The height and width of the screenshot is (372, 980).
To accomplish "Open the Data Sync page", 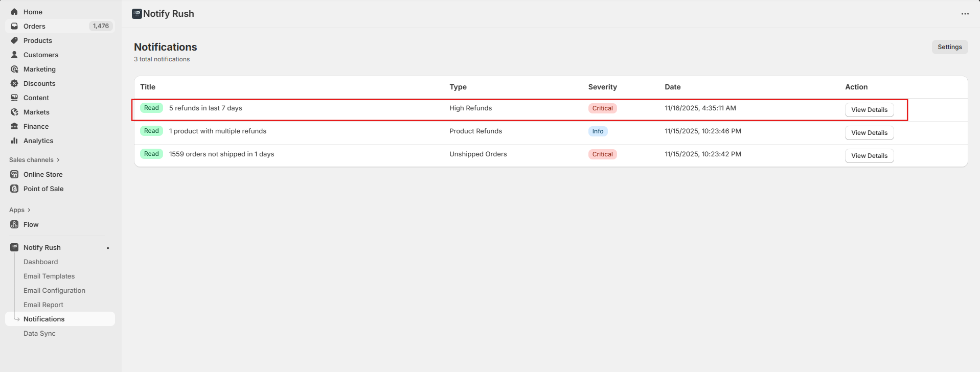I will (39, 333).
